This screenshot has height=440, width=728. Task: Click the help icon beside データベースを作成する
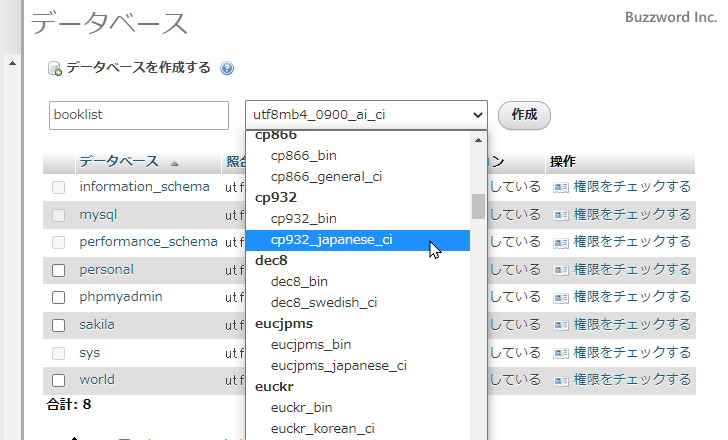pyautogui.click(x=227, y=68)
